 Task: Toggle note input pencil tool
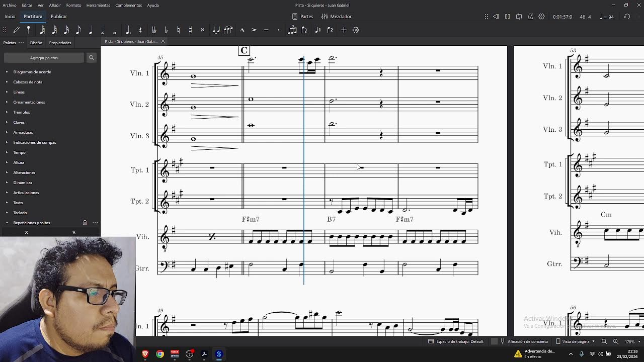point(17,30)
